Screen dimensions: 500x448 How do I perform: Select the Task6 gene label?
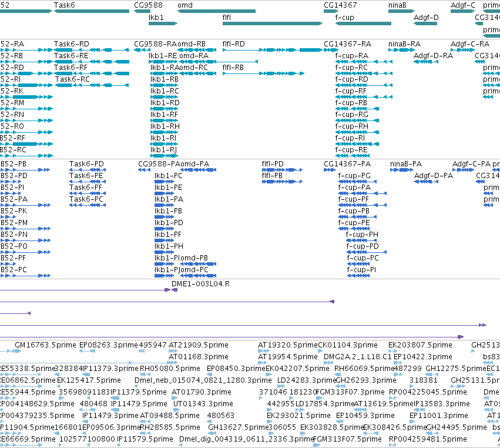[64, 5]
